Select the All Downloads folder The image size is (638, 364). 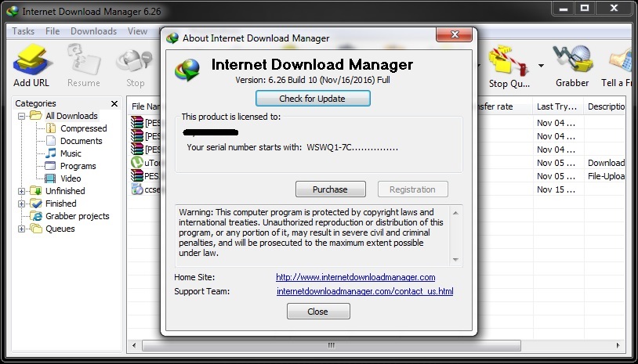(x=71, y=116)
